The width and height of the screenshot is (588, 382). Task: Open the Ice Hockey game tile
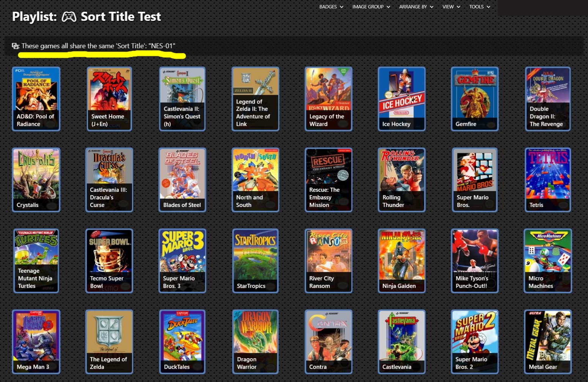(401, 99)
